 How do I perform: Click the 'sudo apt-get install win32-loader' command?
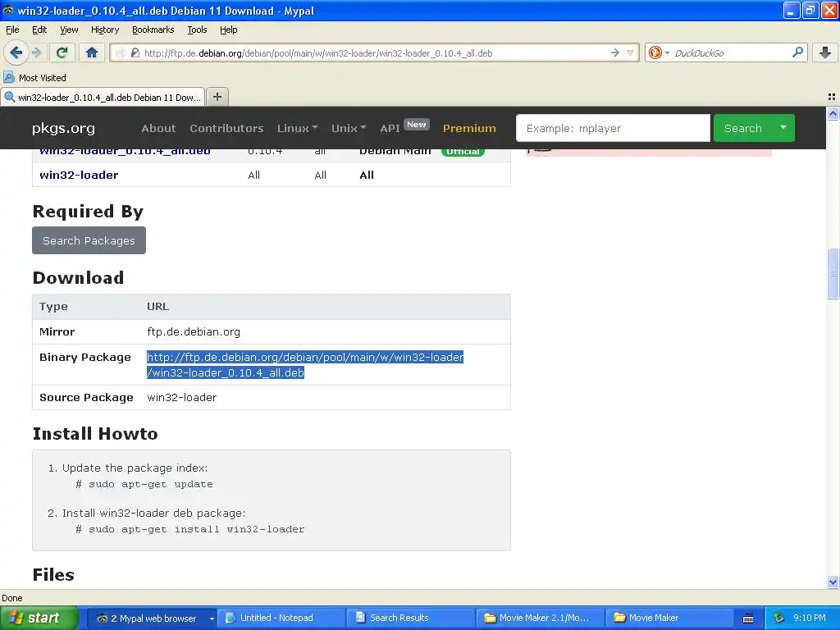[196, 529]
